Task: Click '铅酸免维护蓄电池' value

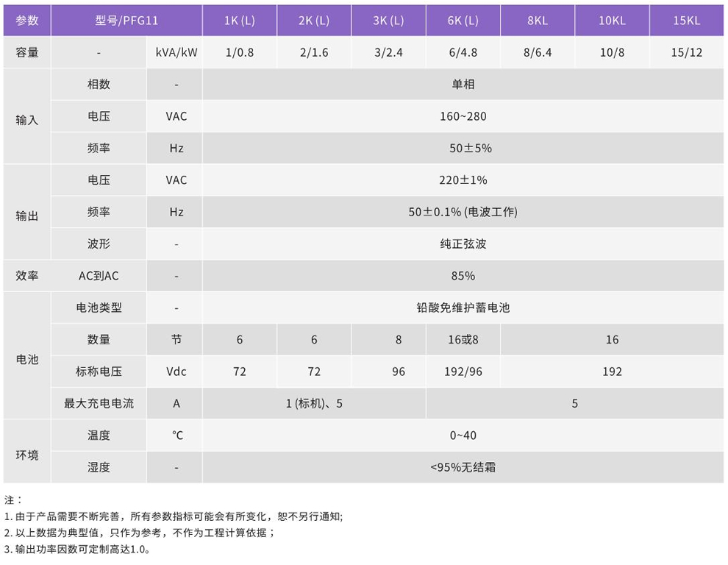Action: pos(463,308)
